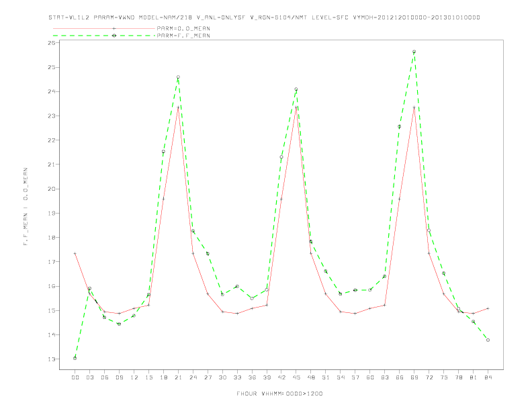Image resolution: width=532 pixels, height=411 pixels.
Task: Click y-axis tick value 20
Action: pos(51,189)
